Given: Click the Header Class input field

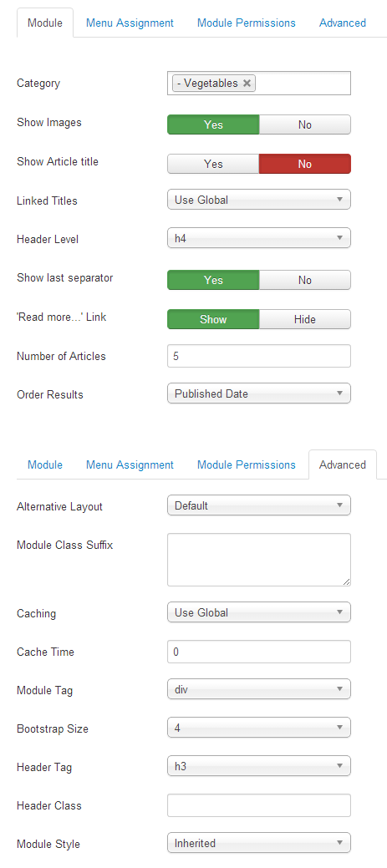Looking at the screenshot, I should coord(259,805).
